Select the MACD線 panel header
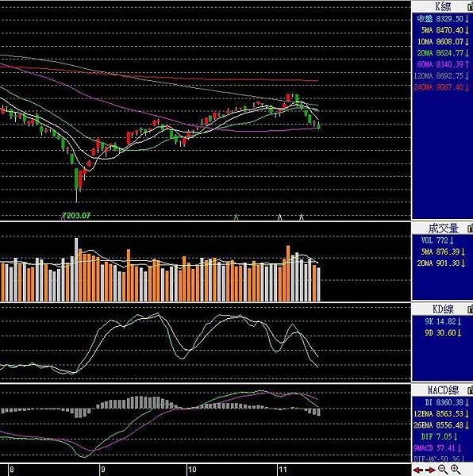 443,390
